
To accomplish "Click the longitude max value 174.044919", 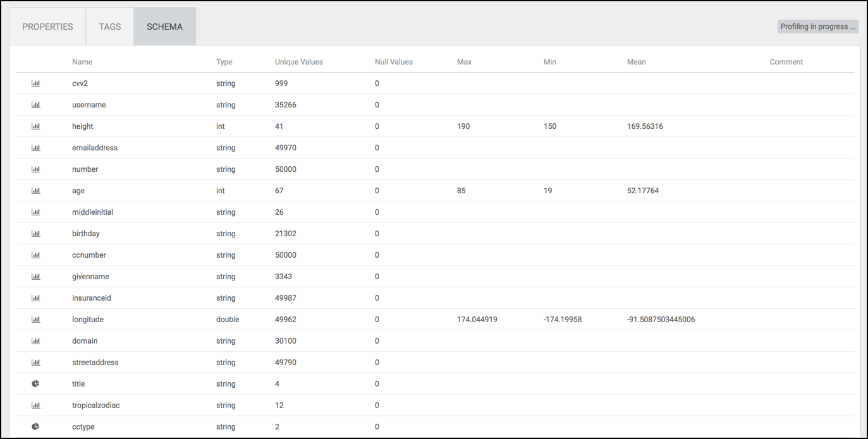I will [477, 320].
